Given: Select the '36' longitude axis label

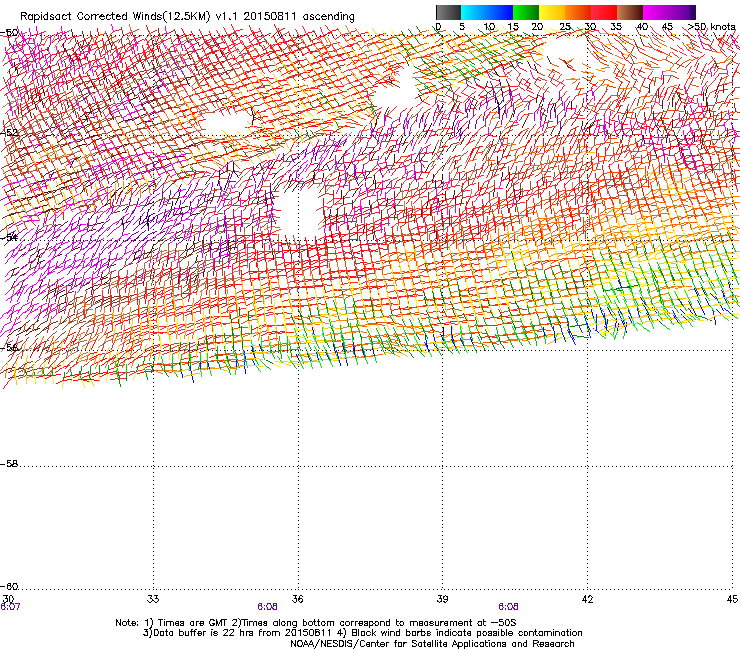Looking at the screenshot, I should tap(297, 599).
